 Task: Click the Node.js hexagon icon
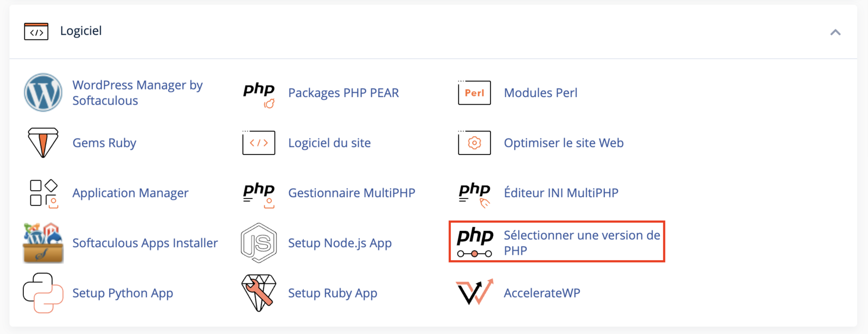tap(259, 243)
